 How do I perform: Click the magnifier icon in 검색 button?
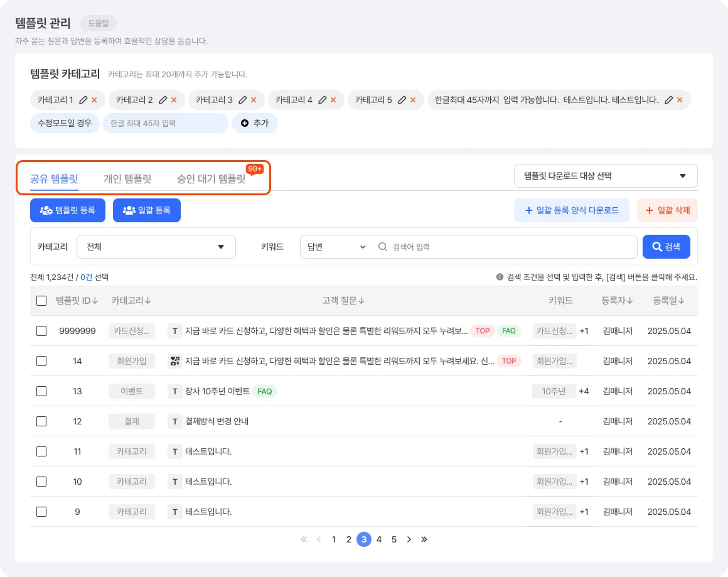(x=656, y=246)
